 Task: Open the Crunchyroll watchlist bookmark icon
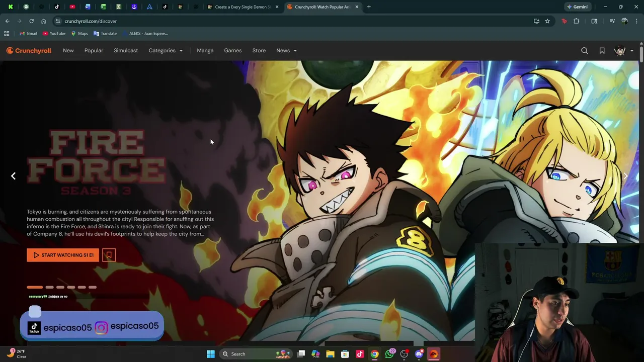click(602, 50)
